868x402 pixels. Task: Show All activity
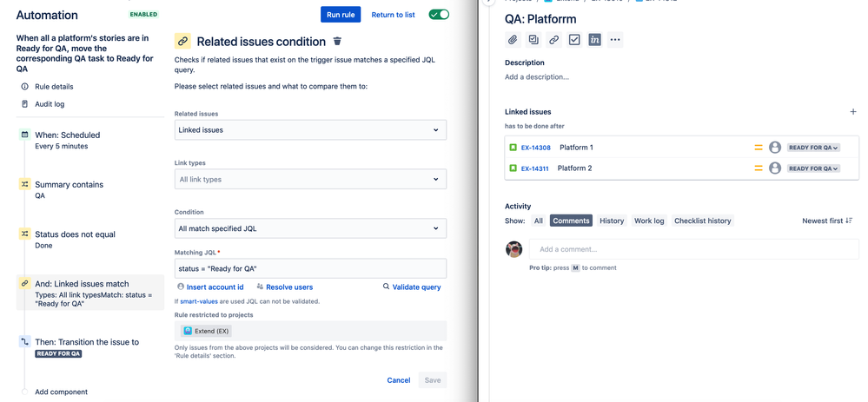point(538,221)
